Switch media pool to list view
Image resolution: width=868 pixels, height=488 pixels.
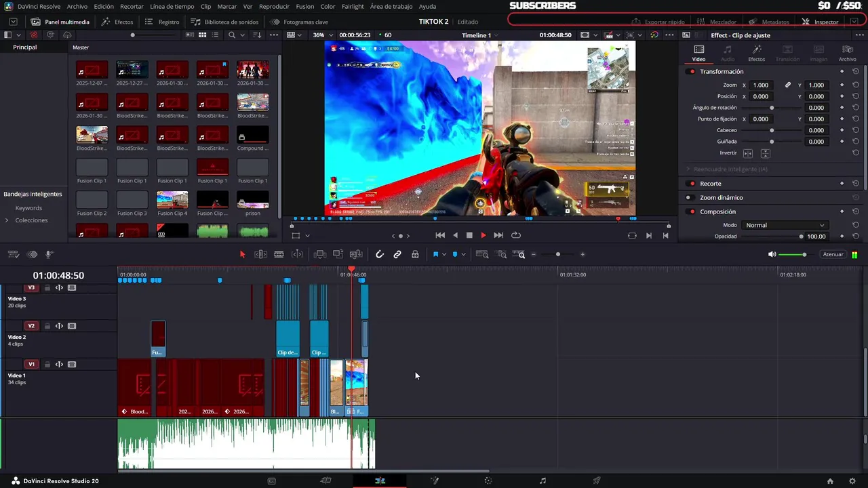[x=216, y=35]
